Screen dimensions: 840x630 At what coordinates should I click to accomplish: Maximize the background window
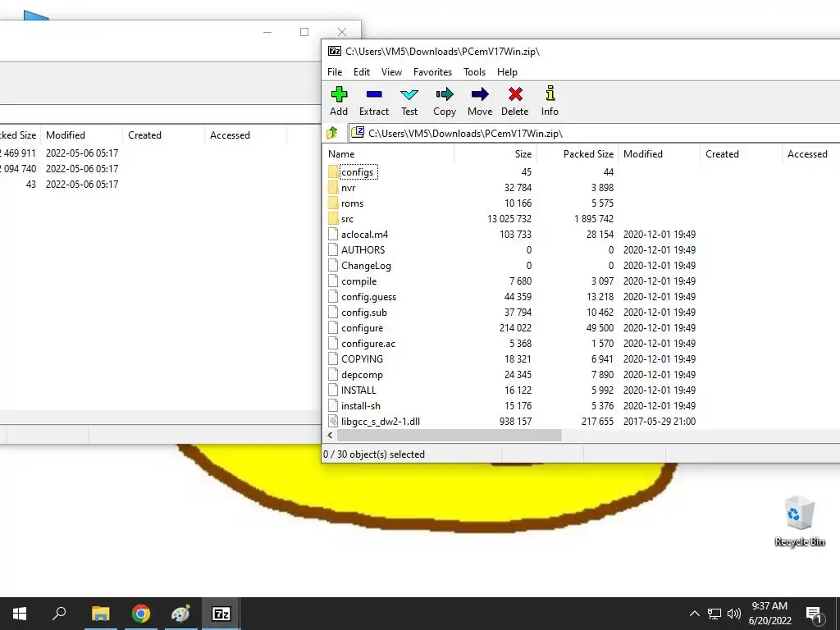pyautogui.click(x=304, y=32)
